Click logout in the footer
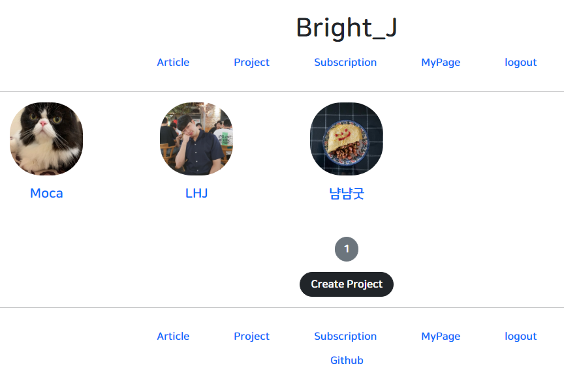This screenshot has height=392, width=564. [x=520, y=336]
